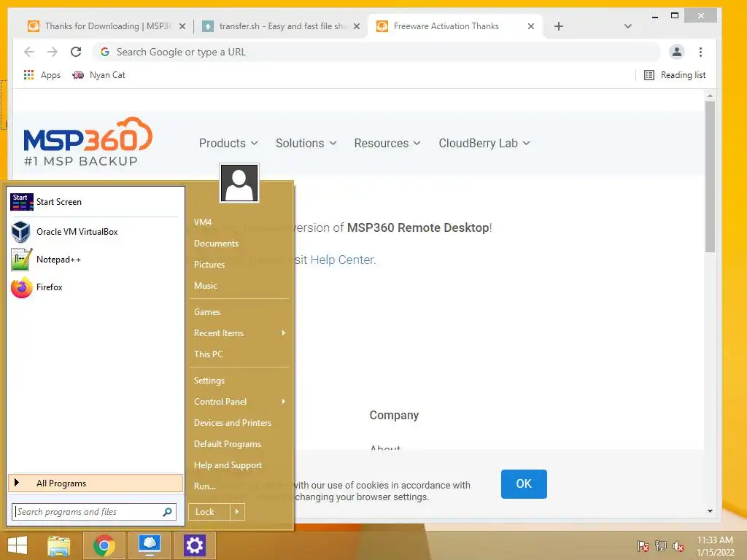Expand the CloudBerry Lab dropdown

click(x=484, y=144)
